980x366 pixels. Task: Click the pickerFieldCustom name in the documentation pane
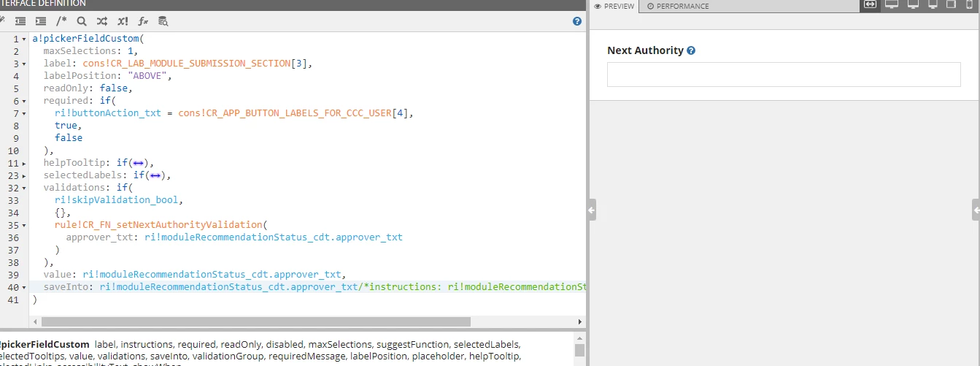[x=45, y=344]
